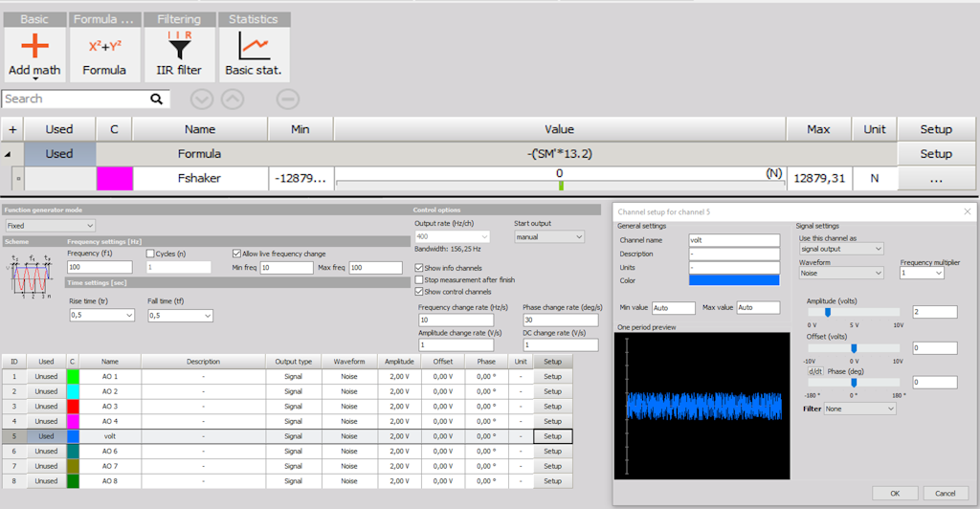Click the plus column header
980x509 pixels.
pos(12,129)
